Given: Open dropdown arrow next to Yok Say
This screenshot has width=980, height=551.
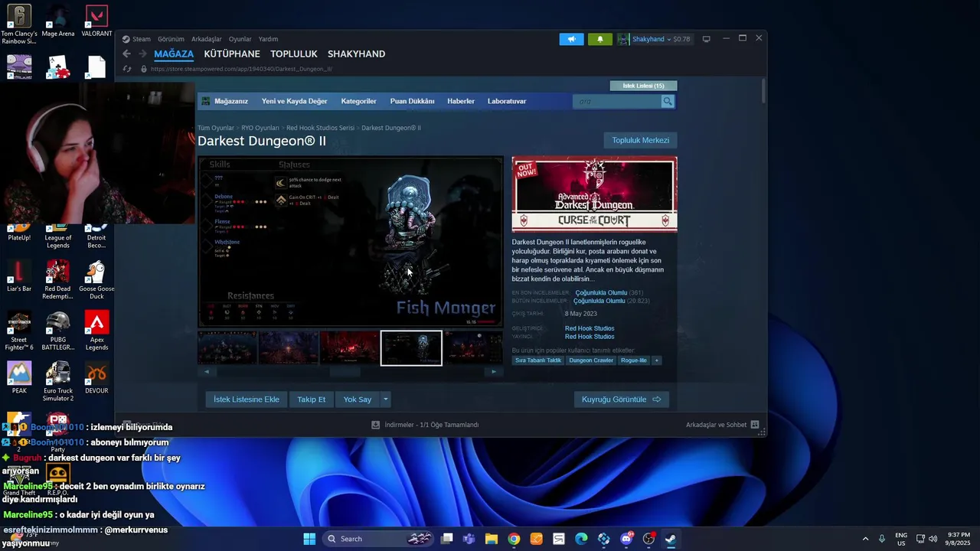Looking at the screenshot, I should point(386,399).
